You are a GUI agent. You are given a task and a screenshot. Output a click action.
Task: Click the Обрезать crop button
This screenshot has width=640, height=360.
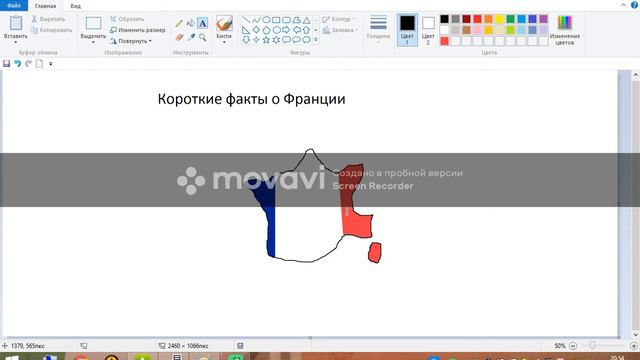[127, 19]
